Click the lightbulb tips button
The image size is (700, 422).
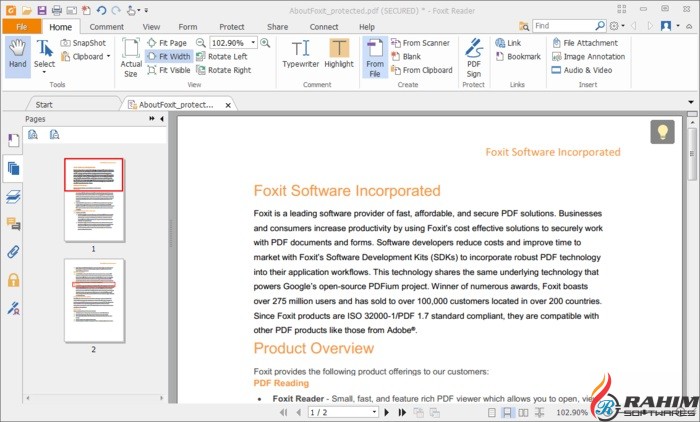point(662,132)
